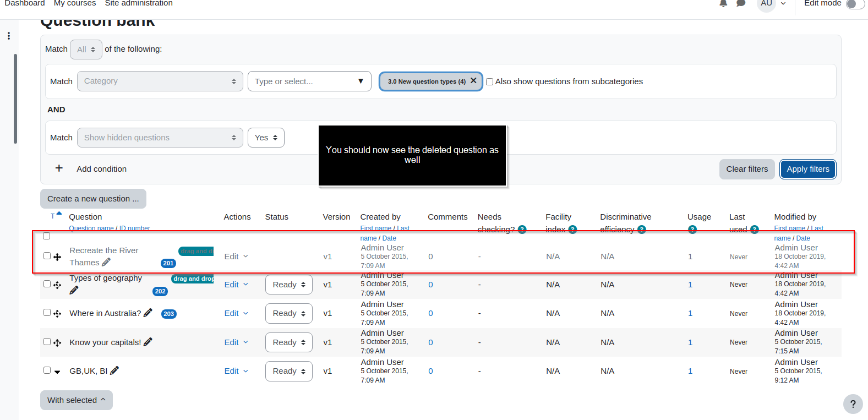This screenshot has width=868, height=420.
Task: Click Add condition
Action: (102, 169)
